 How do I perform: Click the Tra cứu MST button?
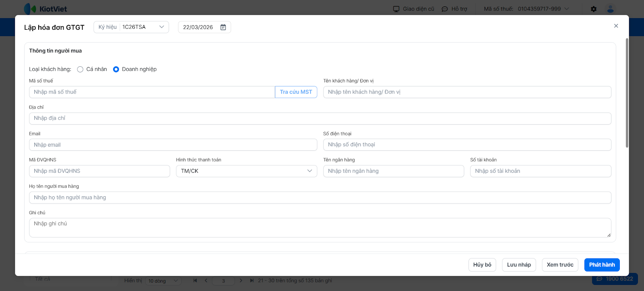pyautogui.click(x=296, y=92)
